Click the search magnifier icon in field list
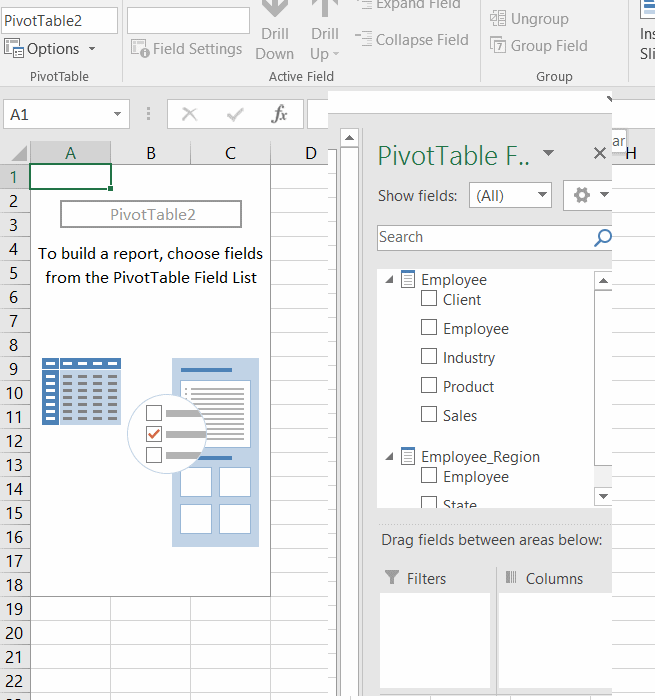655x700 pixels. click(602, 238)
